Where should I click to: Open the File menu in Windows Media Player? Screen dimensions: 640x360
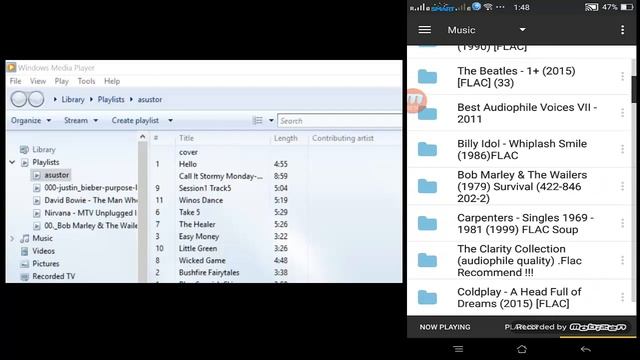(x=16, y=81)
